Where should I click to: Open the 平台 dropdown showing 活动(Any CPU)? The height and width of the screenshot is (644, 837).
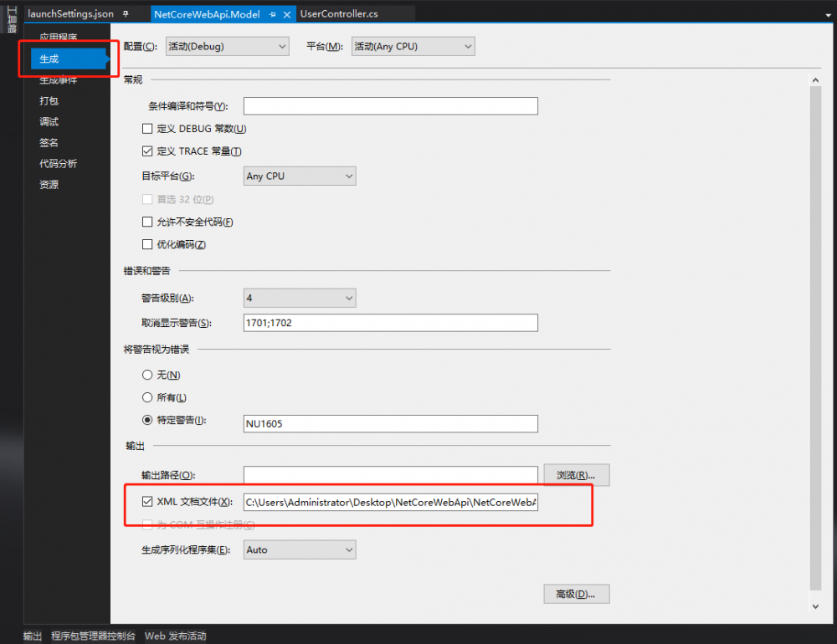coord(412,46)
